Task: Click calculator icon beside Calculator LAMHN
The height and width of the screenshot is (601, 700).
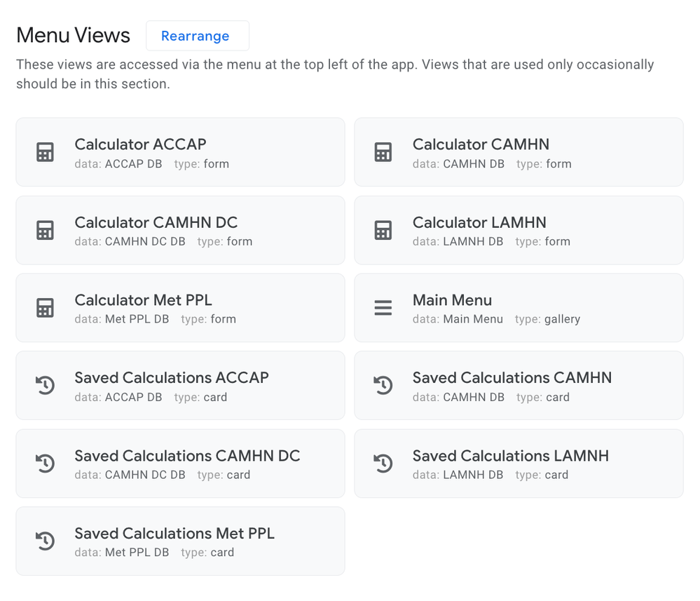Action: (x=383, y=230)
